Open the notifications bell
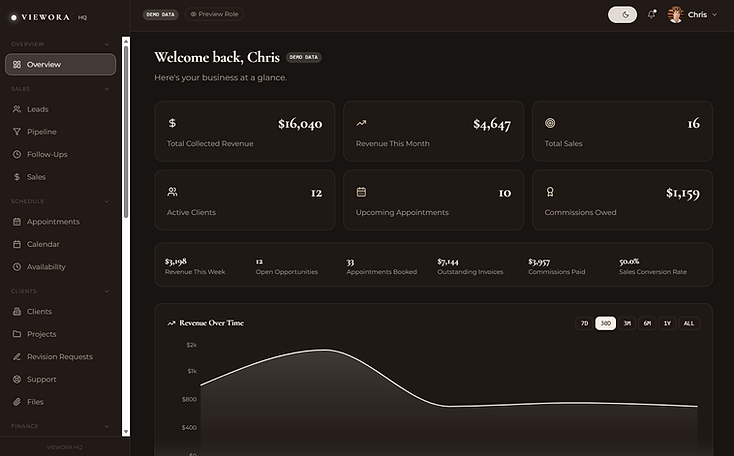734x456 pixels. [652, 15]
